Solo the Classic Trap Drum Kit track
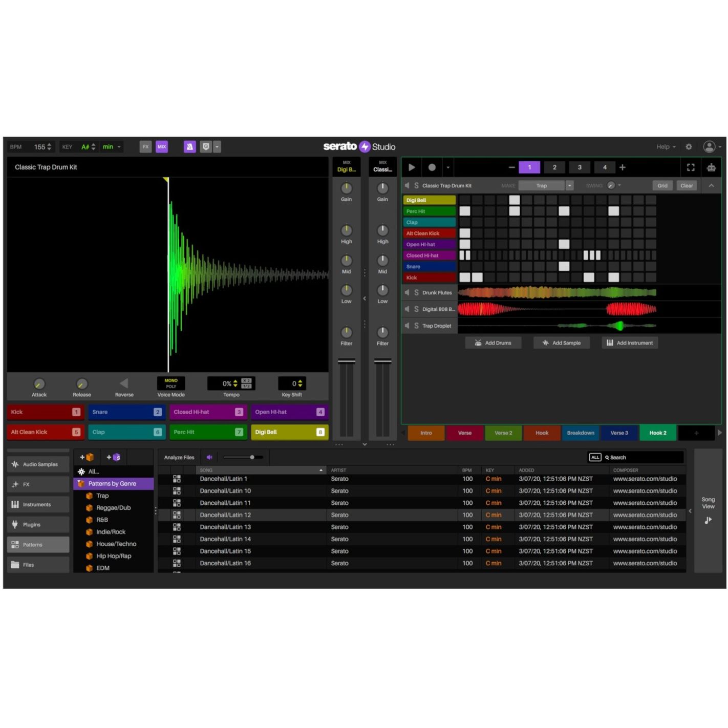728x728 pixels. [x=417, y=185]
